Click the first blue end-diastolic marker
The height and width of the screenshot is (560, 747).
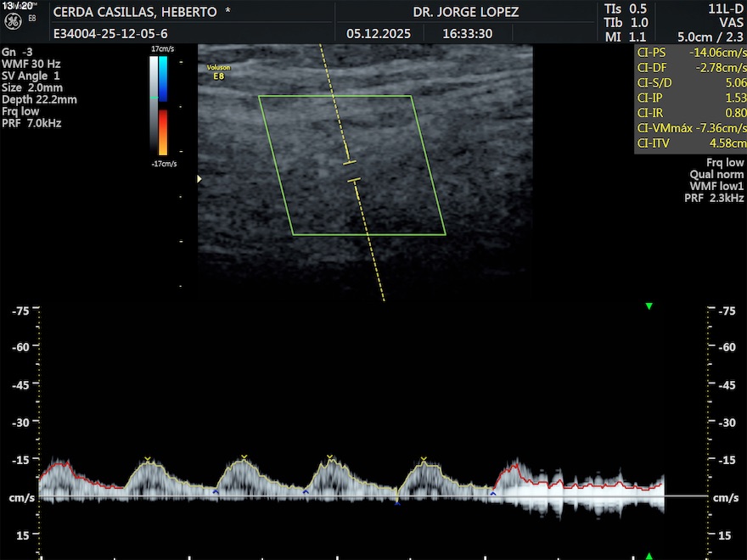pos(216,491)
